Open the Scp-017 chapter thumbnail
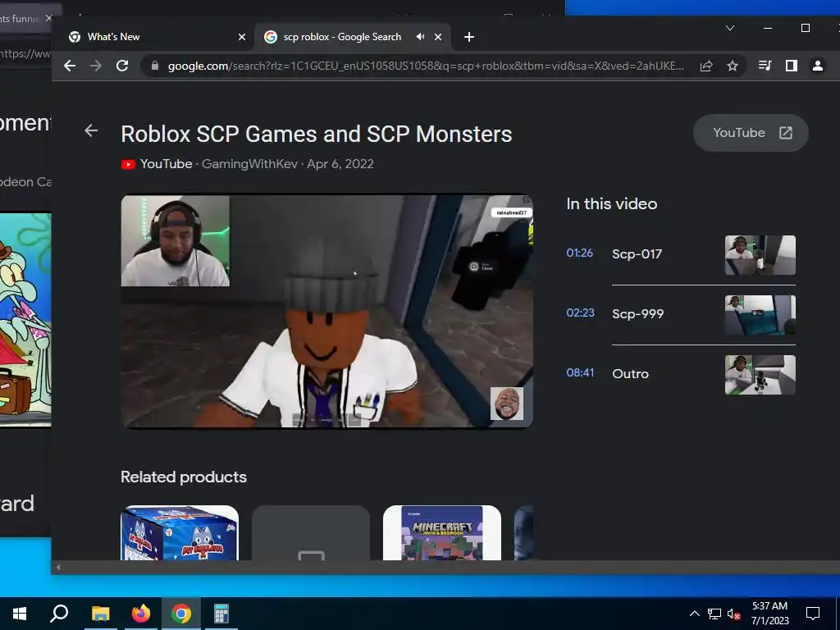The height and width of the screenshot is (630, 840). point(760,255)
